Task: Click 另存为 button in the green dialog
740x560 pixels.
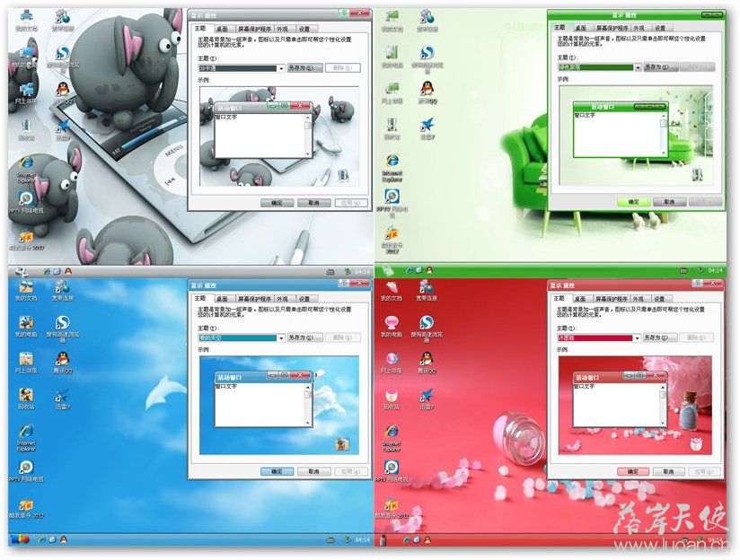Action: pos(660,67)
